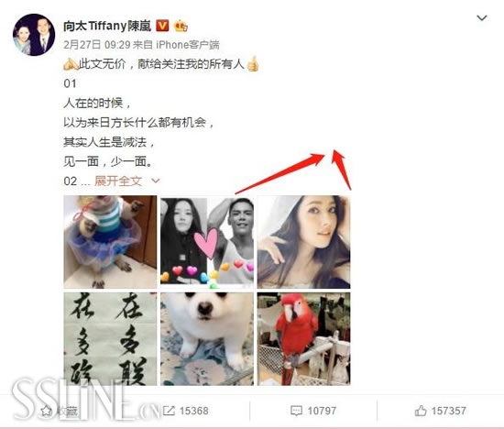
Task: Like the post with thumbs-up icon
Action: tap(421, 411)
